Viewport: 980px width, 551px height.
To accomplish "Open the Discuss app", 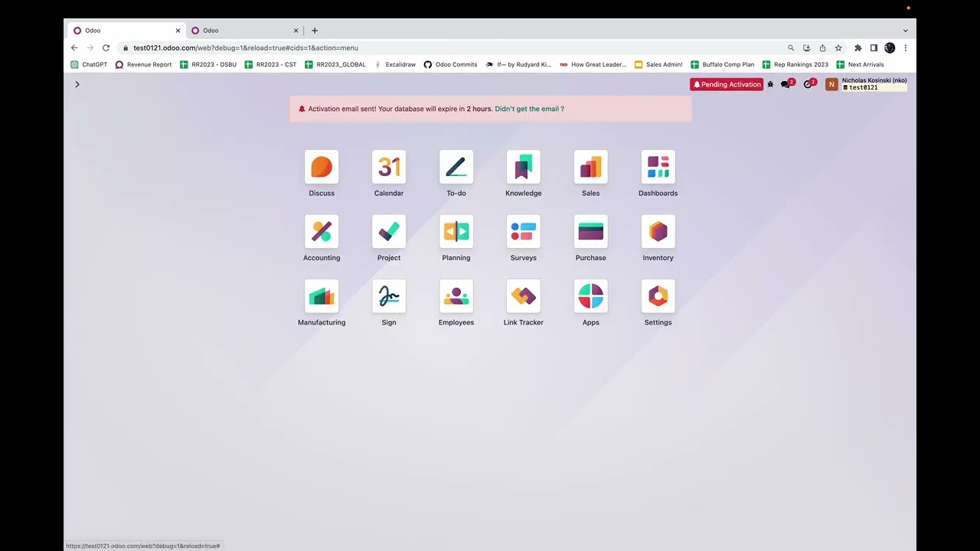I will [322, 167].
